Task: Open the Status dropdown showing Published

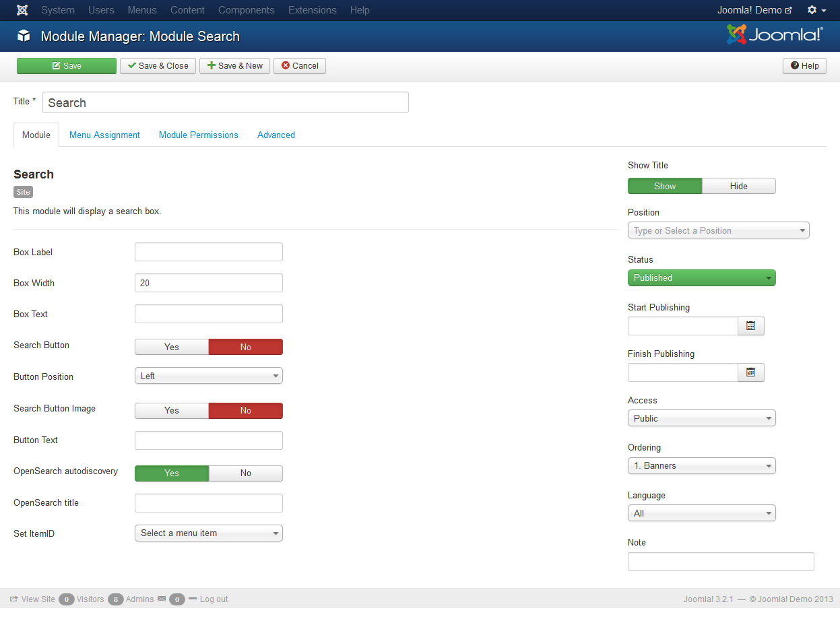Action: 701,277
